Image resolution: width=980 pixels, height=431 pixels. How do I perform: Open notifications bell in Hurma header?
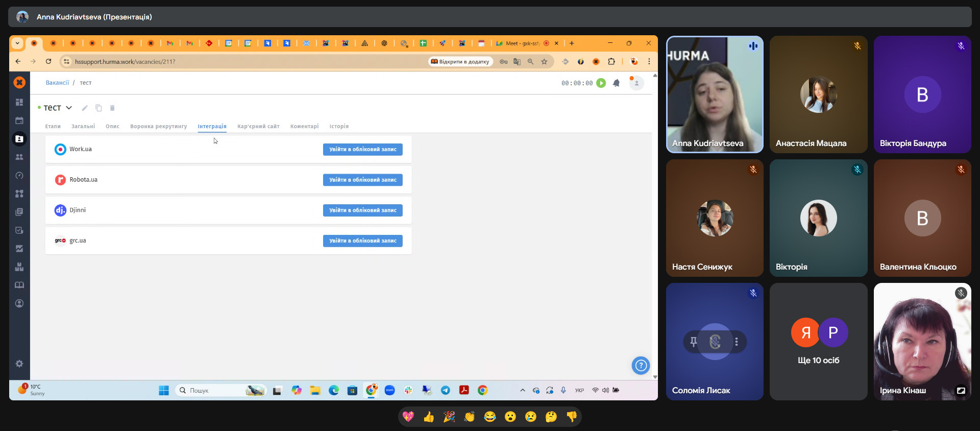[x=616, y=83]
